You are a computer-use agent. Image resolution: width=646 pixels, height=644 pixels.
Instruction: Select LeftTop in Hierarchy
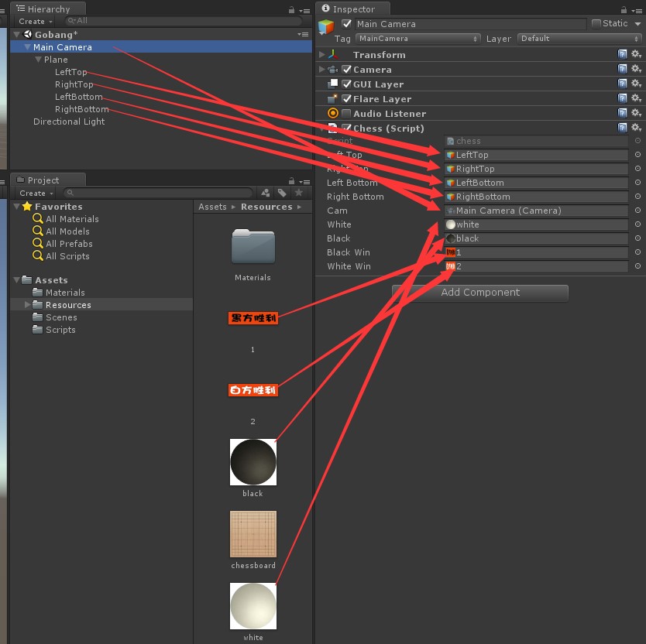70,72
